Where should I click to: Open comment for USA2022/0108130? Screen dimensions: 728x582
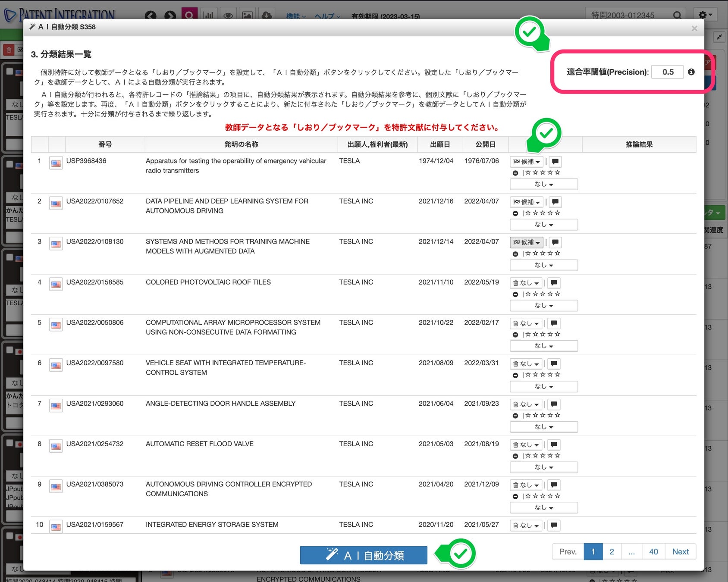click(x=555, y=243)
